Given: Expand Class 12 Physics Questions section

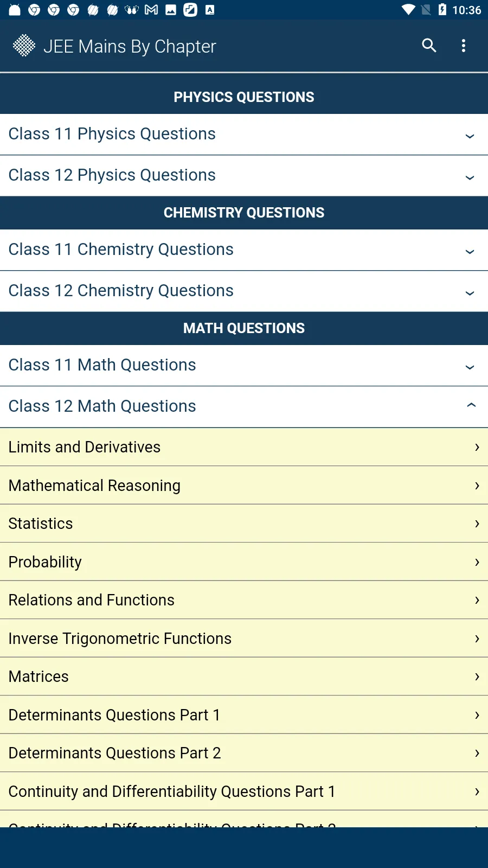Looking at the screenshot, I should click(470, 177).
